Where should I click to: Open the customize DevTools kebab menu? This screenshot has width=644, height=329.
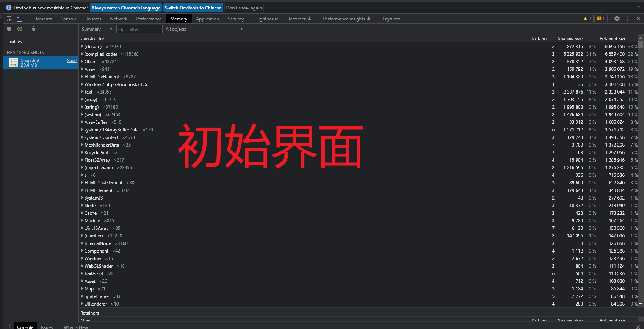pos(628,19)
